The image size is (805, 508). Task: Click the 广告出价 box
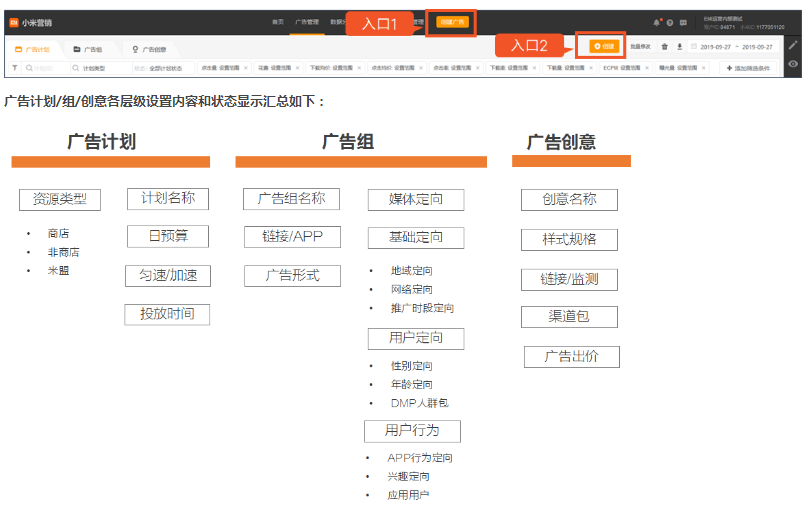[x=572, y=356]
